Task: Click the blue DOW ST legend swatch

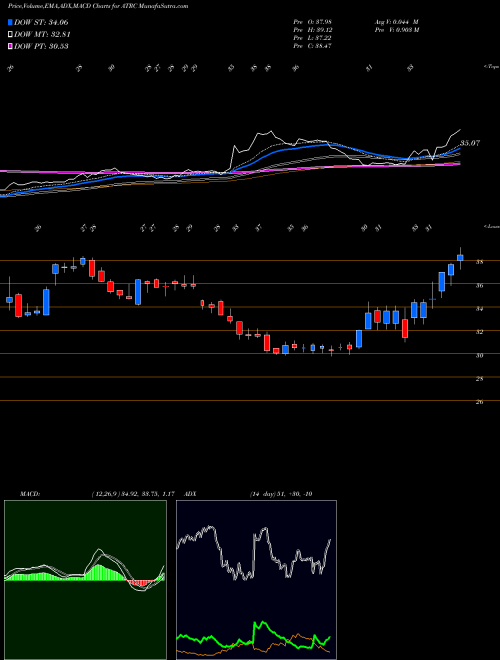Action: (x=10, y=22)
